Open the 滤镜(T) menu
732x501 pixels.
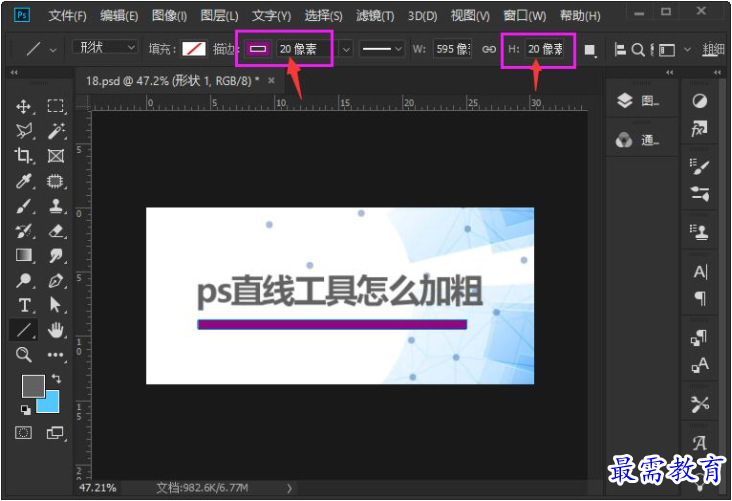coord(375,16)
